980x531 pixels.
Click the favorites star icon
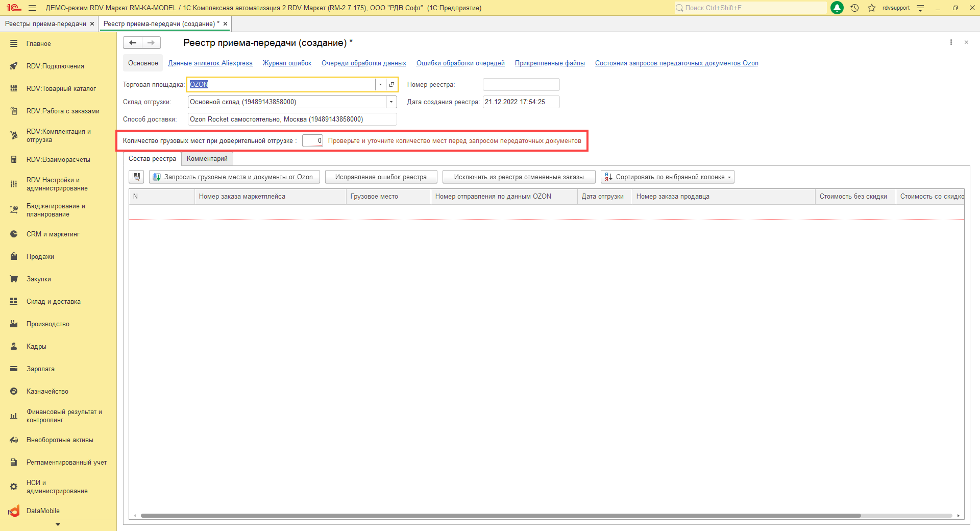(x=872, y=8)
